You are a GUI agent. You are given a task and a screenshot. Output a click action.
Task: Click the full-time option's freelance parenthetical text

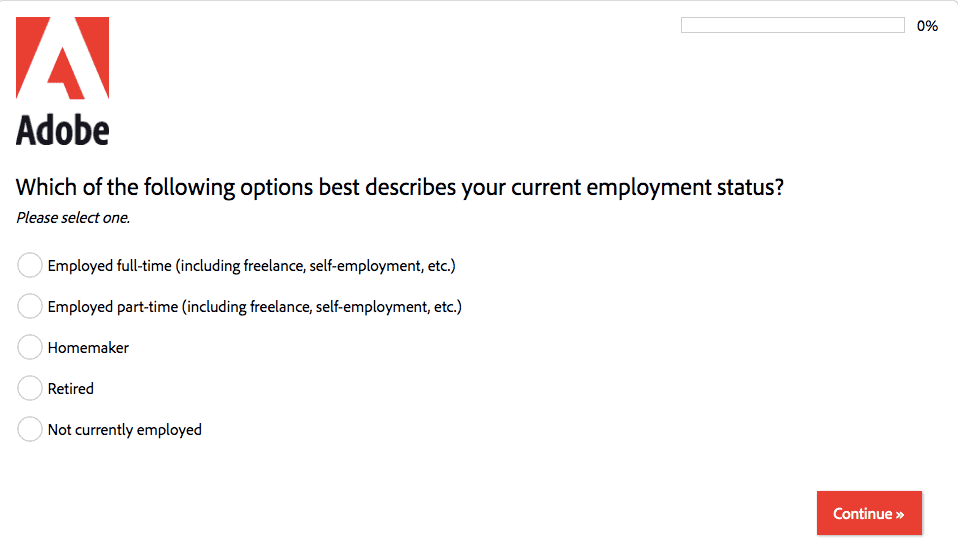point(316,266)
